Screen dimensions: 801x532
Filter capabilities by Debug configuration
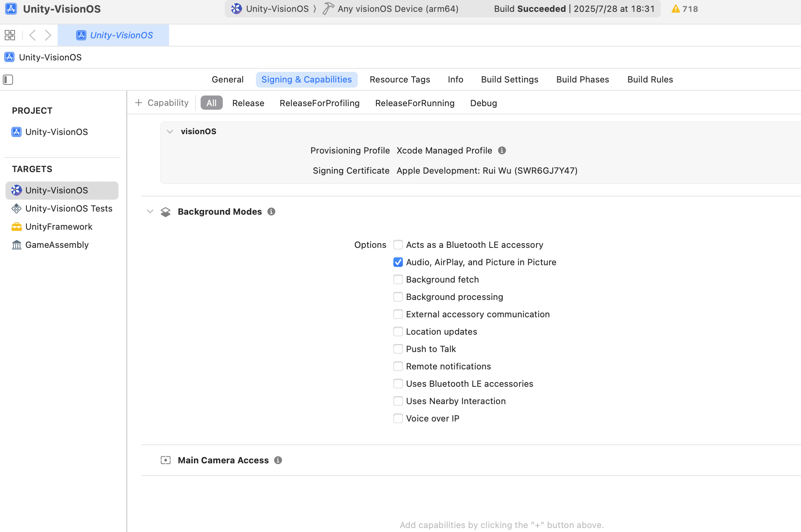pos(483,103)
